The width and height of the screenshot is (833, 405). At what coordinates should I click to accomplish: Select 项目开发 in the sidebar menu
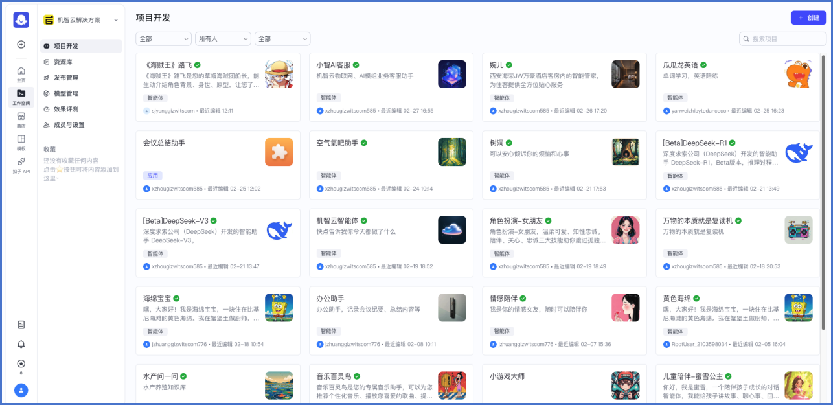[x=81, y=46]
